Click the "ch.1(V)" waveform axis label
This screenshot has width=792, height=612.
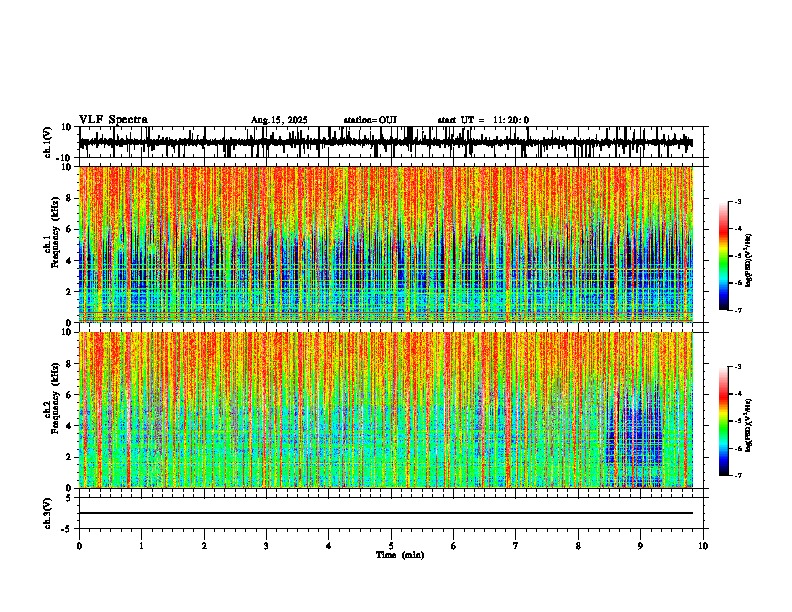[x=48, y=142]
